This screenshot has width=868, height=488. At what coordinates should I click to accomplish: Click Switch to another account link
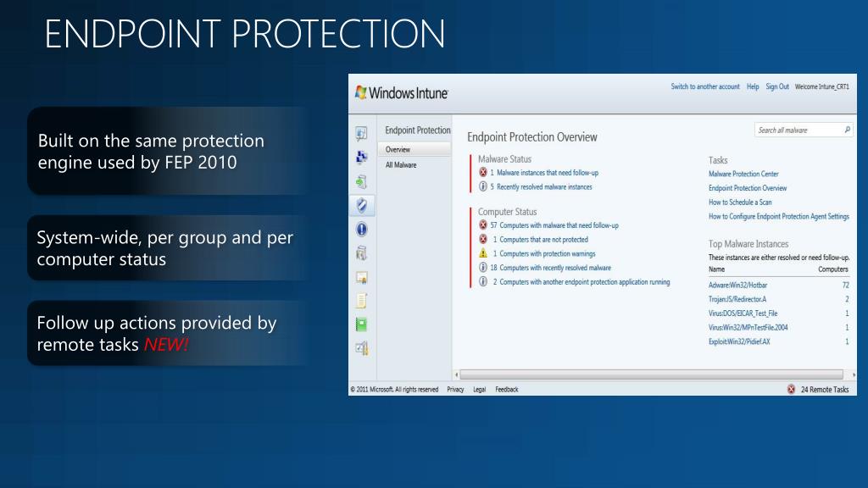(705, 87)
